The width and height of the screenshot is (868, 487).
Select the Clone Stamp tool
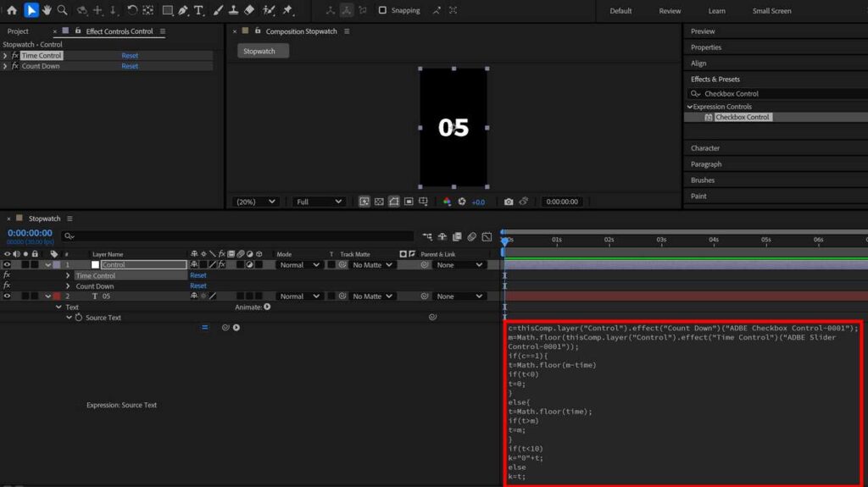(234, 10)
